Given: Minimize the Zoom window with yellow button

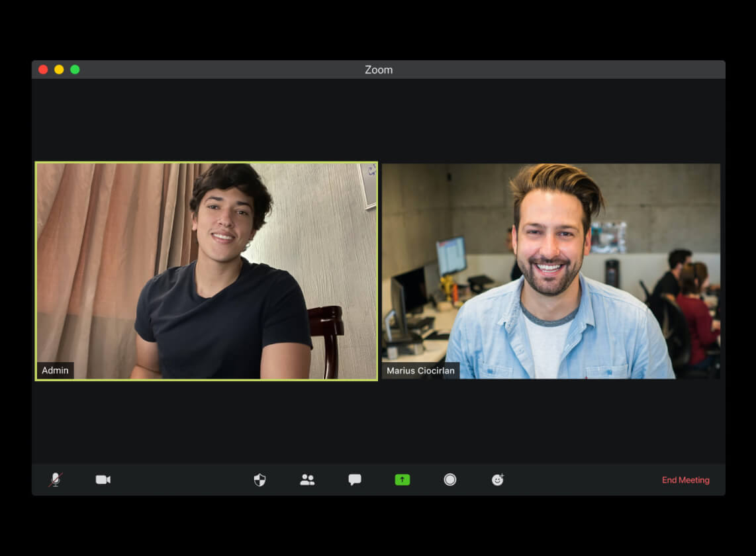Looking at the screenshot, I should 59,69.
